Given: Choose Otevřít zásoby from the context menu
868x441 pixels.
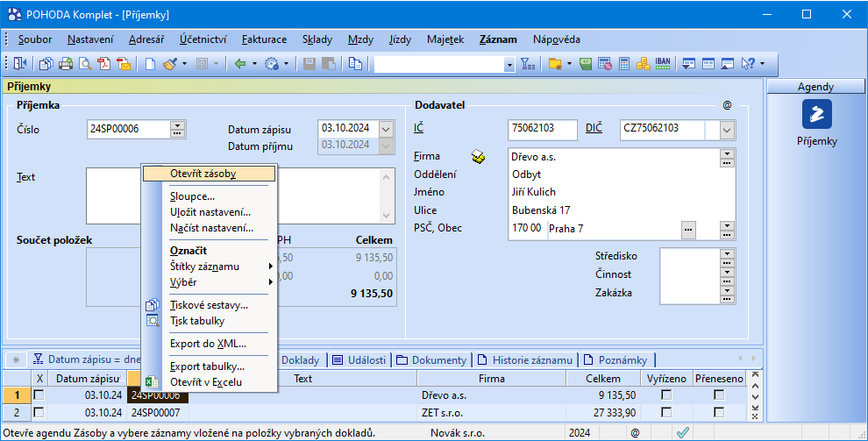Looking at the screenshot, I should click(209, 174).
